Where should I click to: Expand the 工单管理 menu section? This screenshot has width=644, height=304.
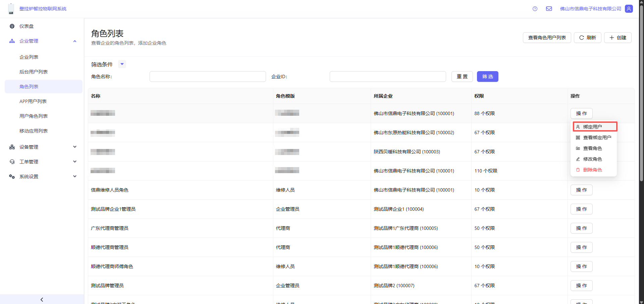click(75, 162)
